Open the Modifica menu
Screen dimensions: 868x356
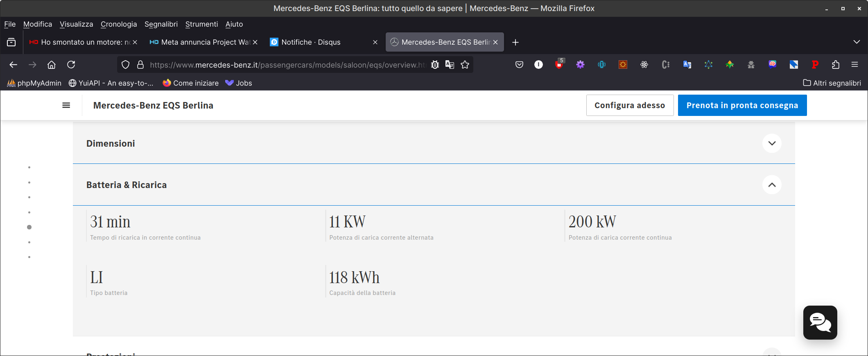pos(38,24)
